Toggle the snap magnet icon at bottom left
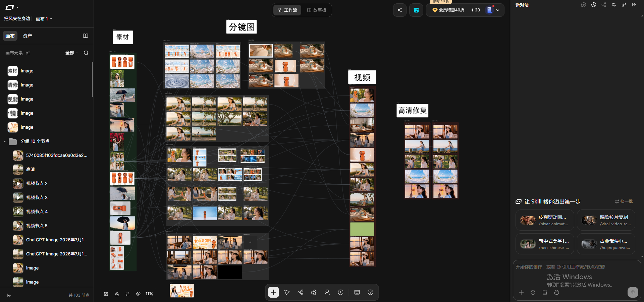 [138, 294]
